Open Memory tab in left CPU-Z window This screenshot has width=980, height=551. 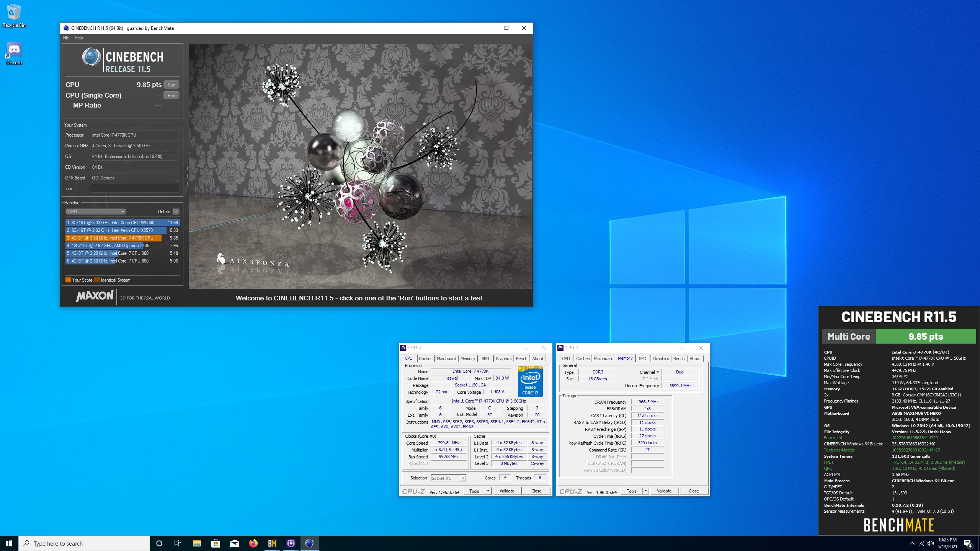tap(468, 359)
